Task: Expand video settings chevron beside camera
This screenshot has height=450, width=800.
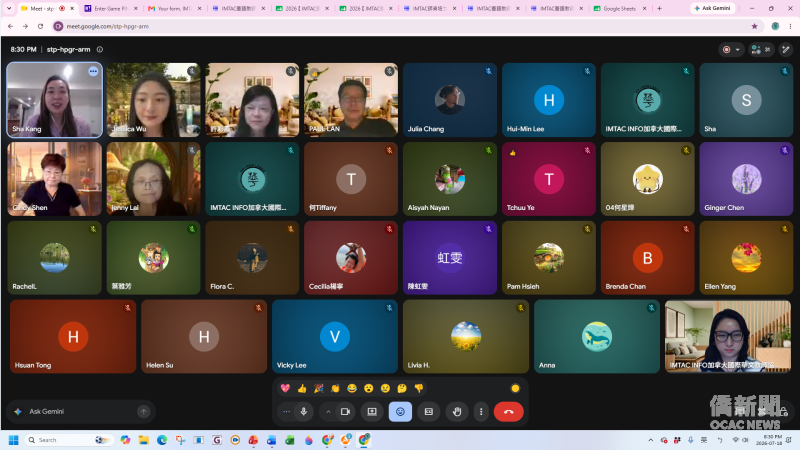Action: pos(328,412)
